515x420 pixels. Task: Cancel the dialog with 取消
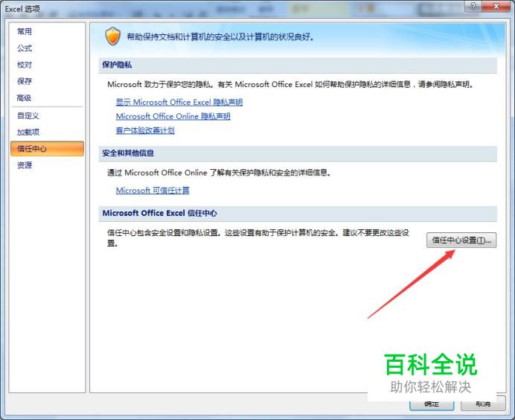point(483,404)
